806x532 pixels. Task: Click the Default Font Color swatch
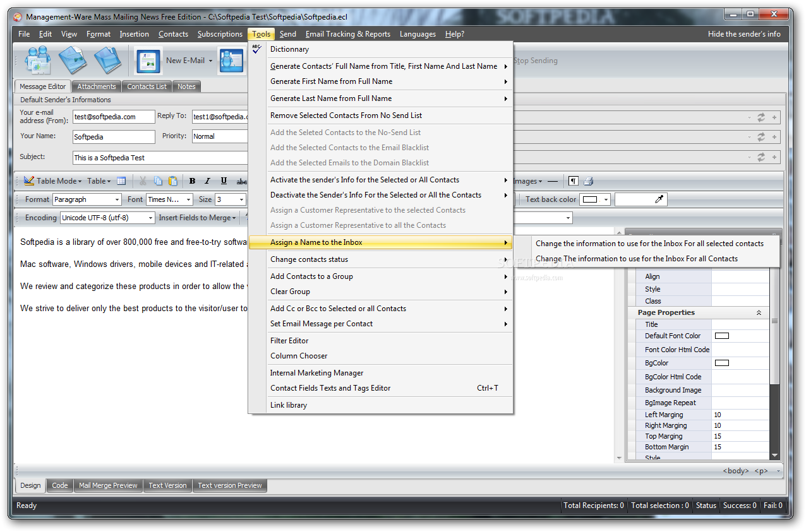point(721,336)
